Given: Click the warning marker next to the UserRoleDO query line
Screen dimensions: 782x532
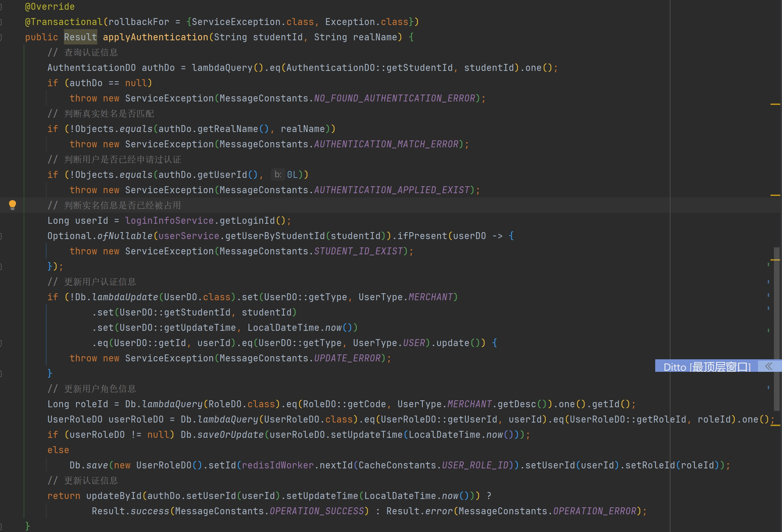Looking at the screenshot, I should click(775, 425).
